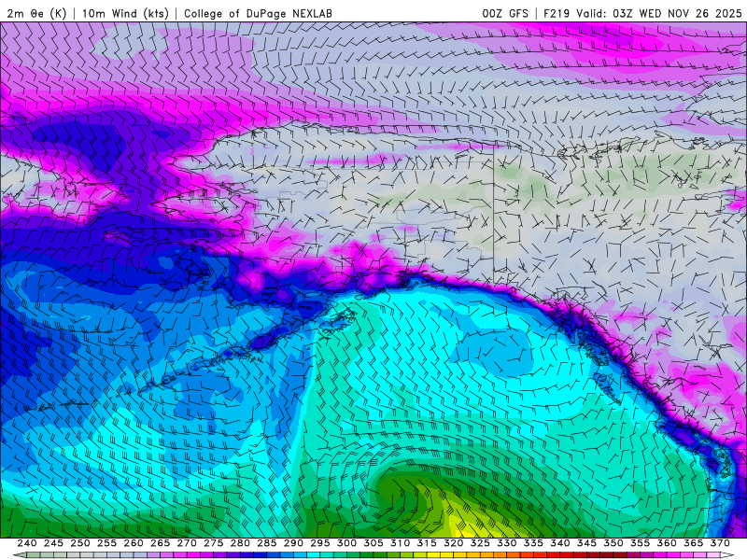Click the 325 value on the color scale
Screen dimensions: 747x560
480,543
